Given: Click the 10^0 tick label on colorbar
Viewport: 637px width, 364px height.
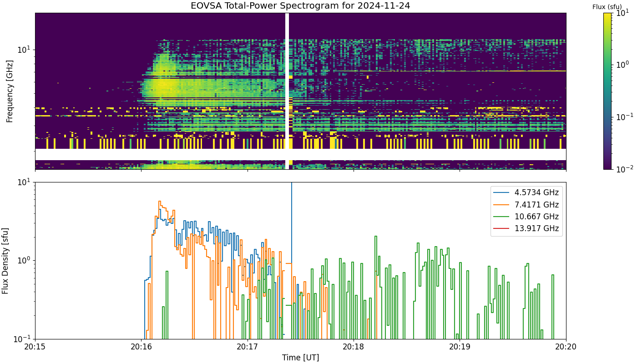Looking at the screenshot, I should 623,65.
